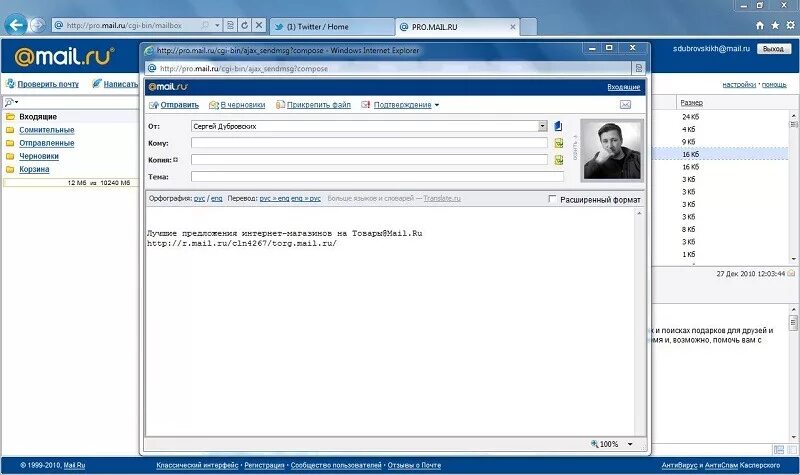The height and width of the screenshot is (475, 800).
Task: Open the Отправленные folder
Action: [46, 143]
